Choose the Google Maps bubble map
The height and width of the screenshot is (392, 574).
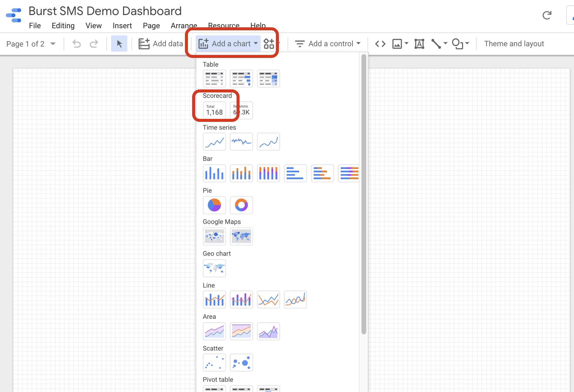pos(214,237)
